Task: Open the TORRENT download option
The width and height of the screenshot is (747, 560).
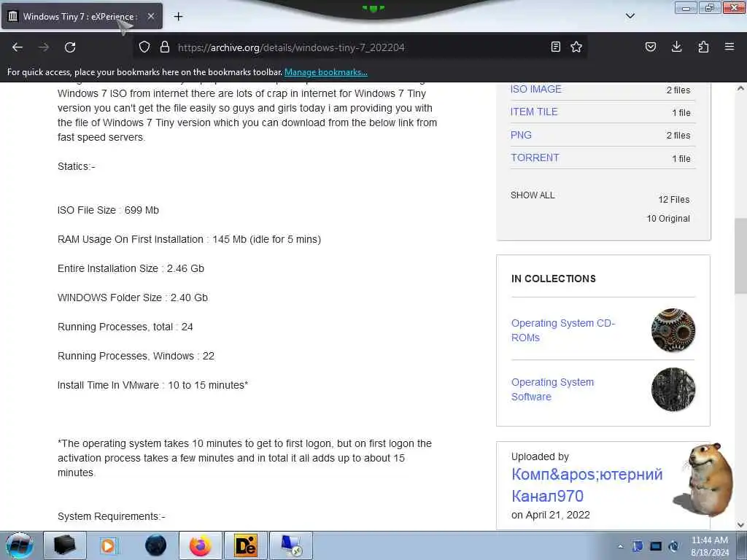Action: (x=535, y=157)
